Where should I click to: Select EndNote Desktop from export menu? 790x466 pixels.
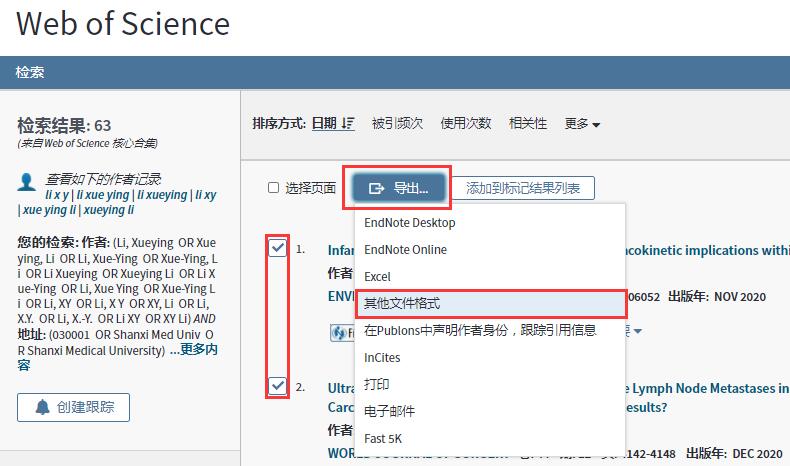[409, 223]
